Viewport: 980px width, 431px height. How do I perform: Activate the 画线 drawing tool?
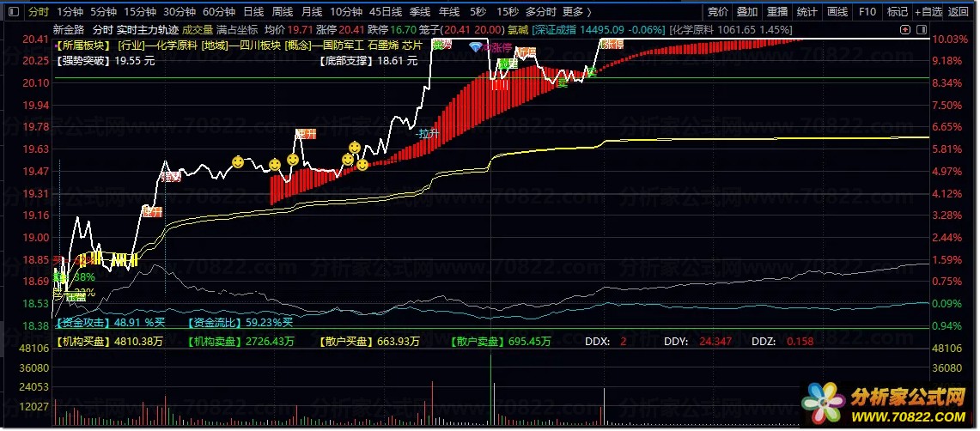coord(837,11)
